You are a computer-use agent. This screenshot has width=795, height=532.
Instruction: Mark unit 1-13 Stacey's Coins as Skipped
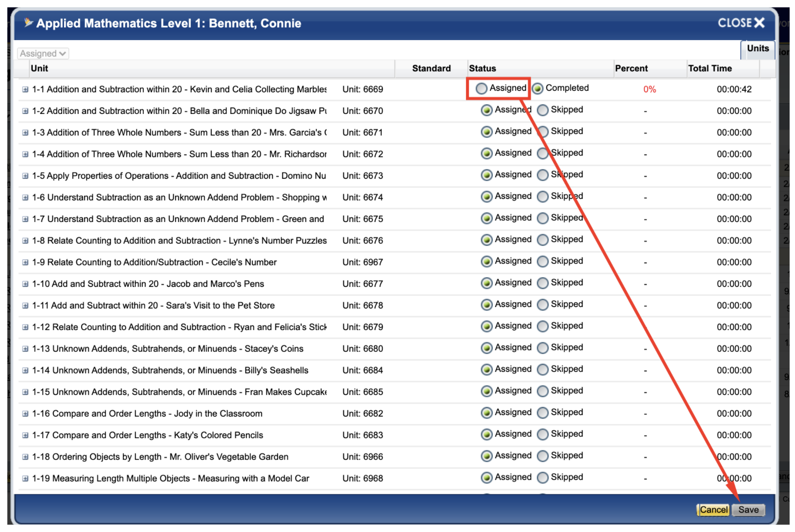542,348
